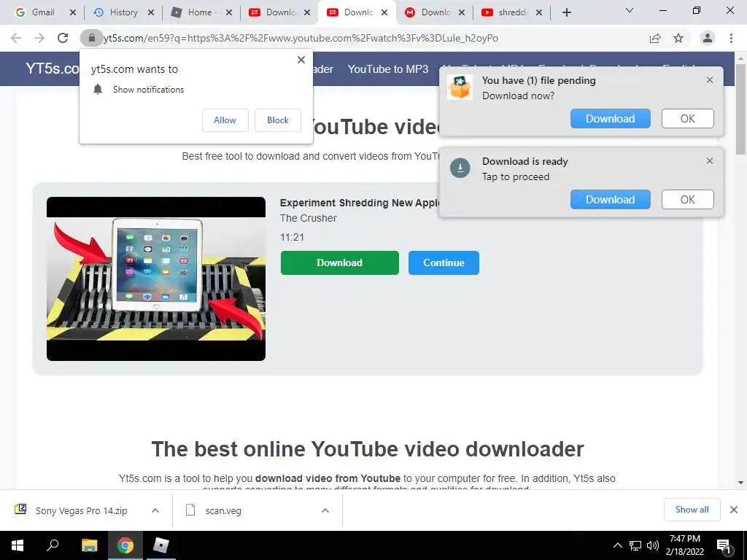
Task: Click the YT5s.com site logo
Action: point(53,69)
